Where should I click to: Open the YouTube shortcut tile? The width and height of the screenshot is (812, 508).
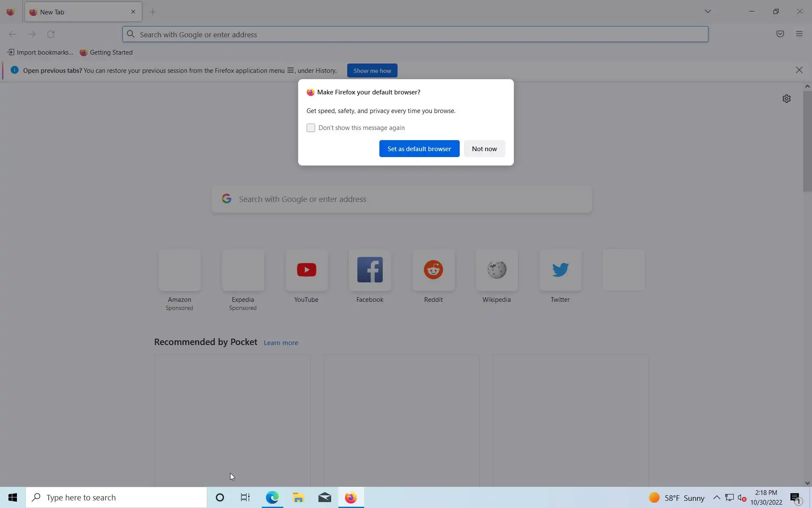(x=306, y=270)
